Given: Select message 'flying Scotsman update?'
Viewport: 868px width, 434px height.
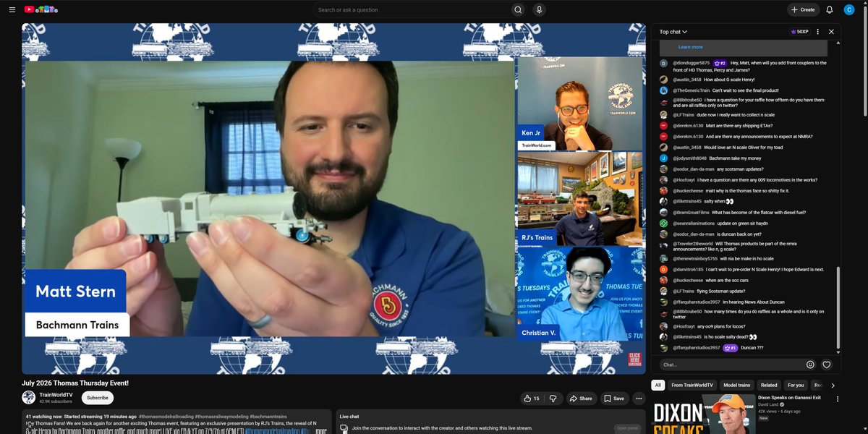Looking at the screenshot, I should coord(723,291).
